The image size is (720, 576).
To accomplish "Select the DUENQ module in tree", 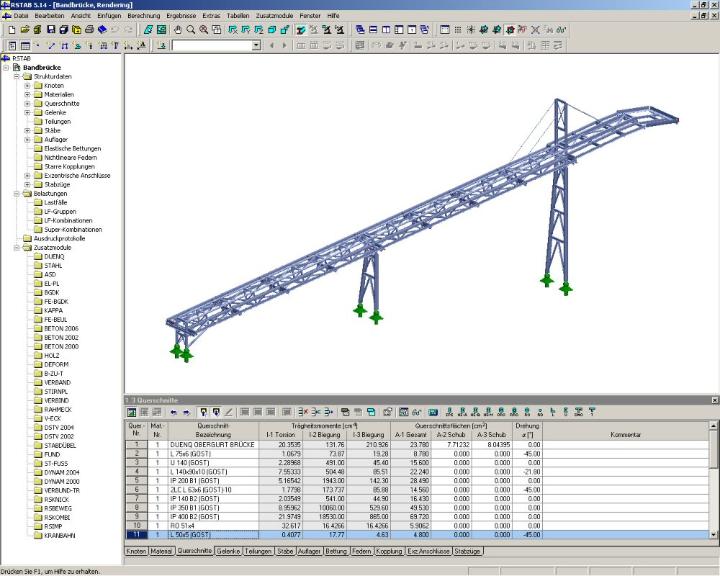I will tap(54, 257).
